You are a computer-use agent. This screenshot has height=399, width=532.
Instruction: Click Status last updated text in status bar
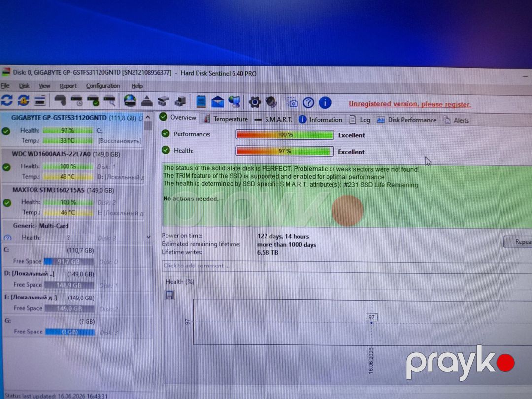coord(56,396)
